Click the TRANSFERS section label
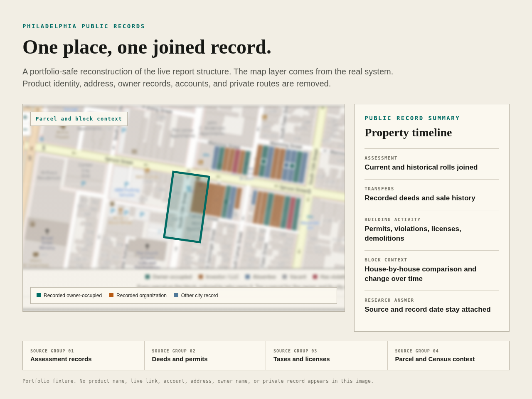532x399 pixels. coord(379,189)
